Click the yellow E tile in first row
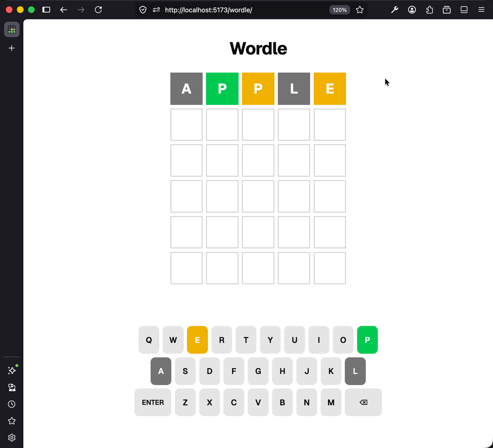Viewport: 493px width, 448px height. 330,88
